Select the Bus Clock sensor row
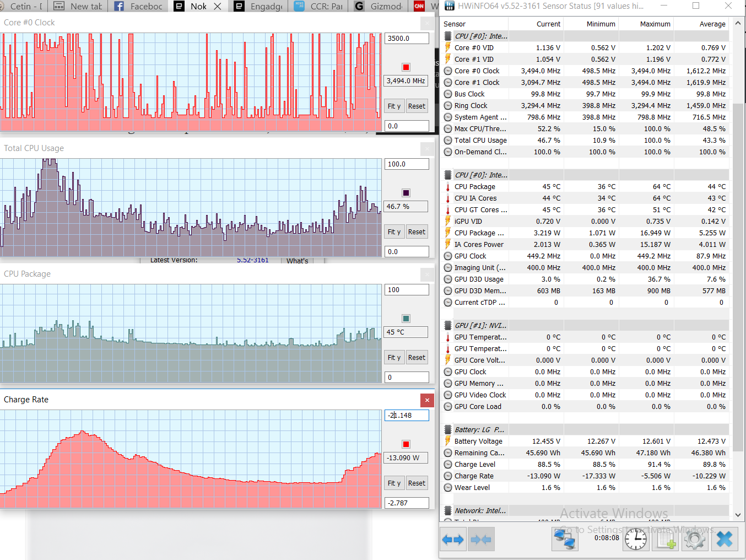The width and height of the screenshot is (746, 560). tap(586, 94)
